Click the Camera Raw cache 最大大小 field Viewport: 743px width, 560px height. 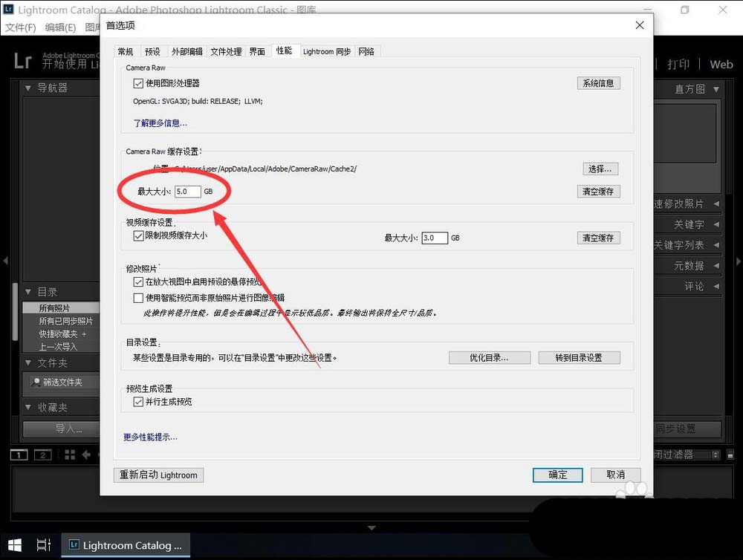click(x=188, y=192)
